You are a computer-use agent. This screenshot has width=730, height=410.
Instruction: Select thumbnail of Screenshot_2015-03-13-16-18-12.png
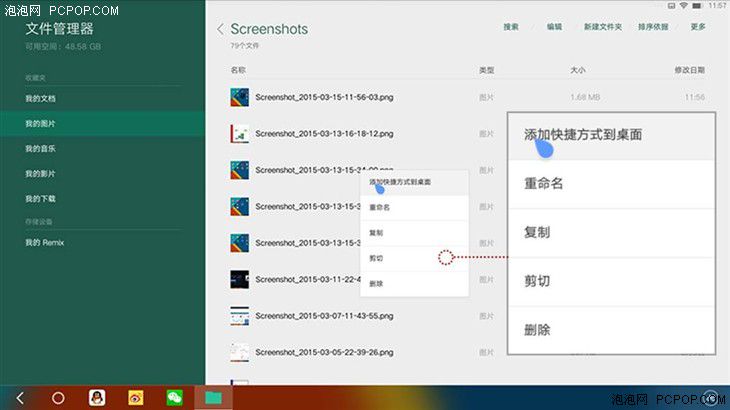[239, 134]
